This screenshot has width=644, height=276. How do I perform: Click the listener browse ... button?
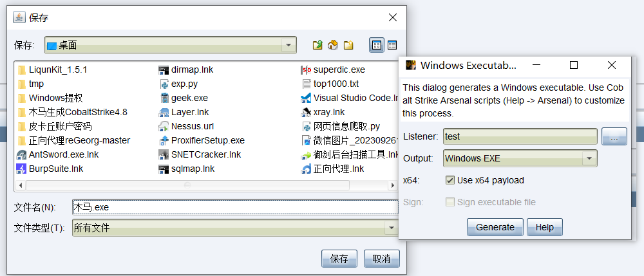tap(614, 136)
